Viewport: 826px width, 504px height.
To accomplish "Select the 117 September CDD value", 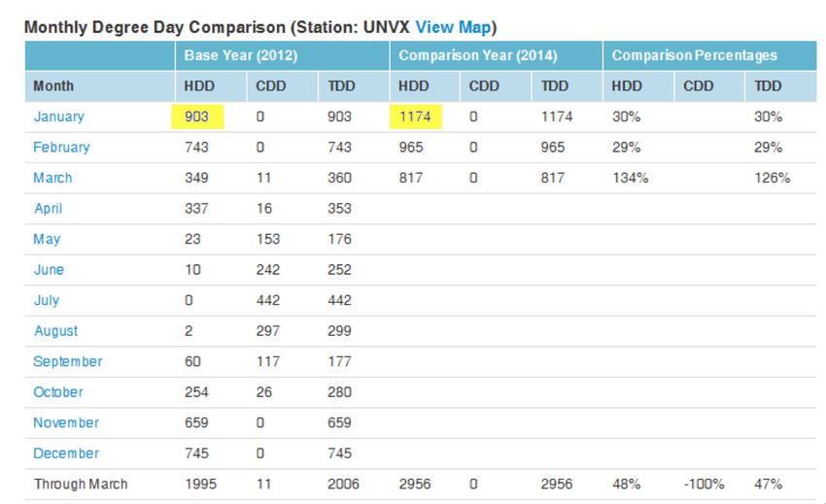I will [x=267, y=361].
